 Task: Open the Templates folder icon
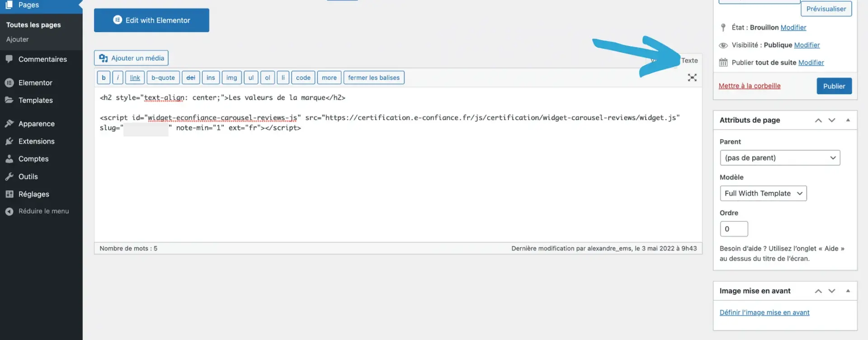point(9,100)
